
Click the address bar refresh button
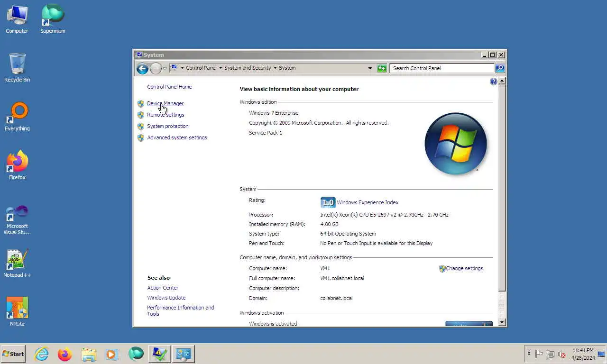coord(382,68)
